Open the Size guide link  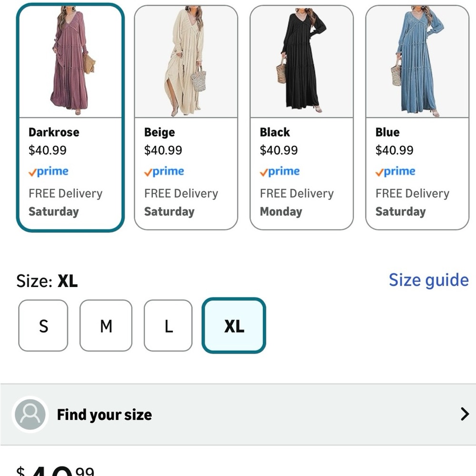click(x=429, y=280)
